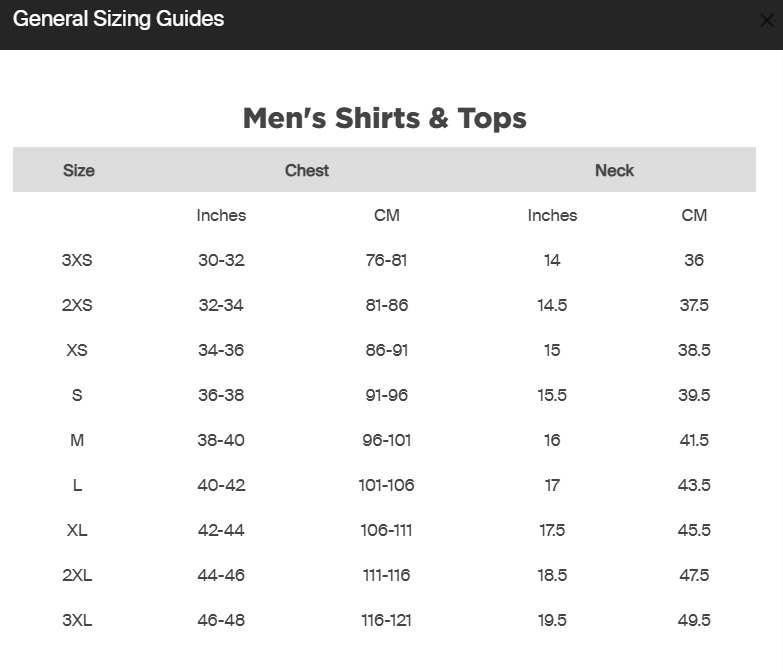783x671 pixels.
Task: Select neck inches value 17.5
Action: [x=552, y=530]
